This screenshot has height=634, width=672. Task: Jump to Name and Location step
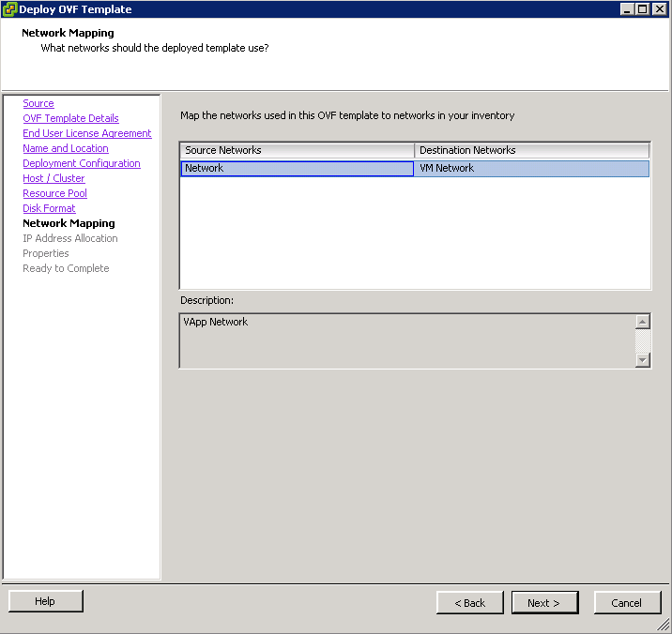65,148
